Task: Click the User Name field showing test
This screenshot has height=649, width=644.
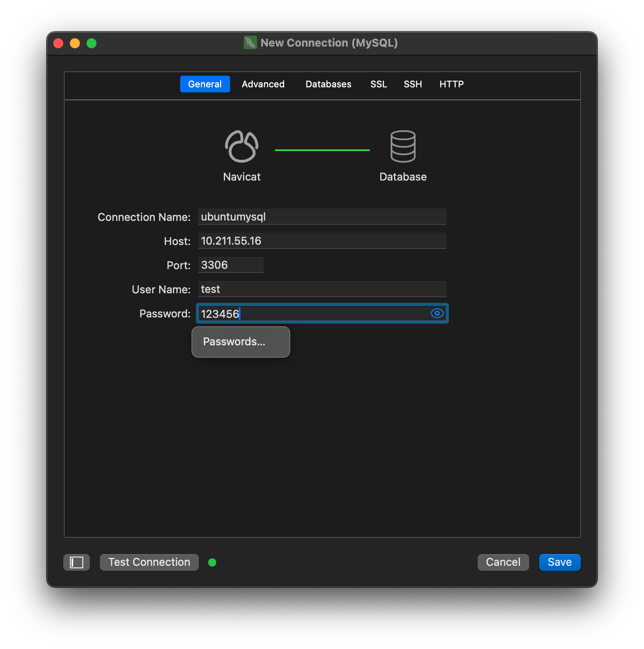Action: tap(322, 289)
